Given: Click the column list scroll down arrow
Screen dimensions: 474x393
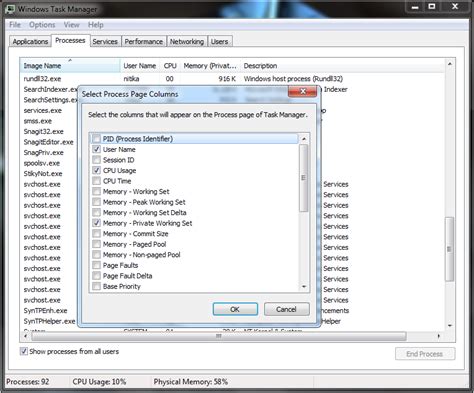Looking at the screenshot, I should tap(304, 287).
